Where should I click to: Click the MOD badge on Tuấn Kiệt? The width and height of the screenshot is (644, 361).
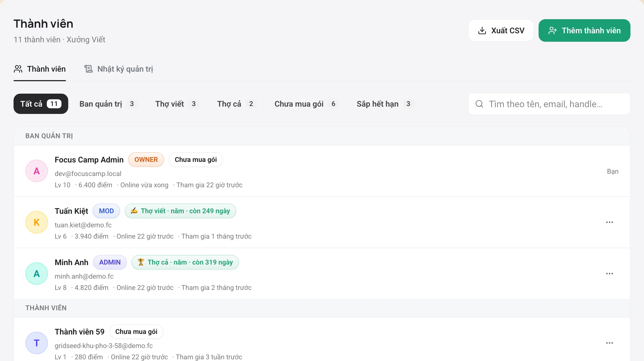(106, 211)
